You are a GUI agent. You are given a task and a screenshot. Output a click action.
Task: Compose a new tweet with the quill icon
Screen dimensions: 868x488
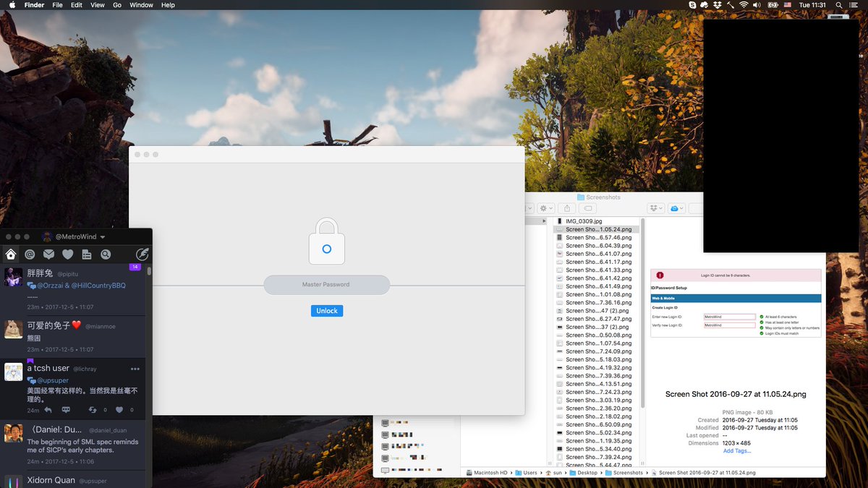point(142,254)
